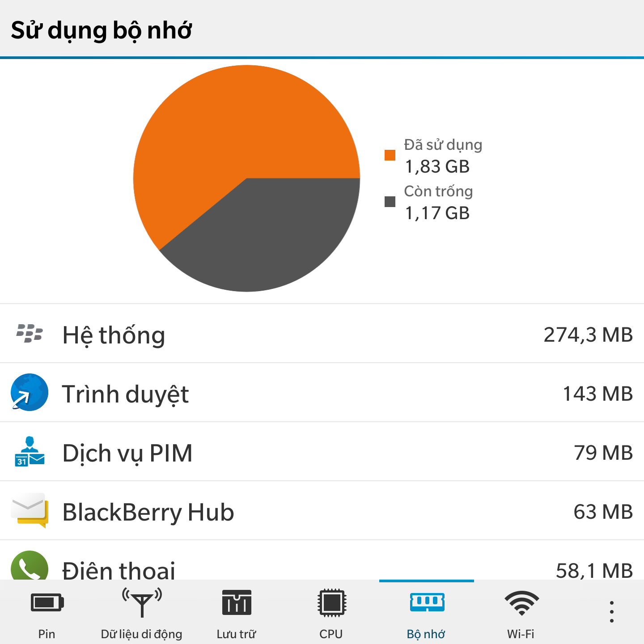The image size is (644, 644).
Task: Select the Dữ liệu di động antenna icon
Action: click(142, 602)
